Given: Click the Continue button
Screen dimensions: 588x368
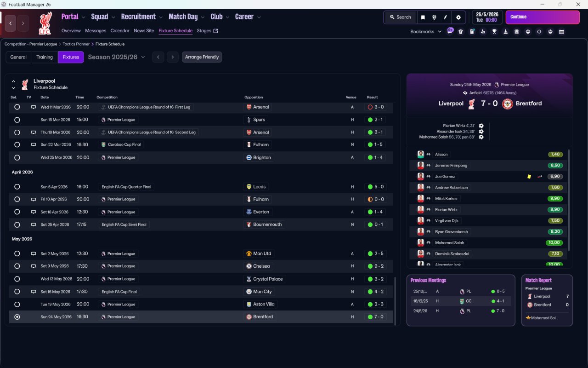Looking at the screenshot, I should pyautogui.click(x=543, y=17).
